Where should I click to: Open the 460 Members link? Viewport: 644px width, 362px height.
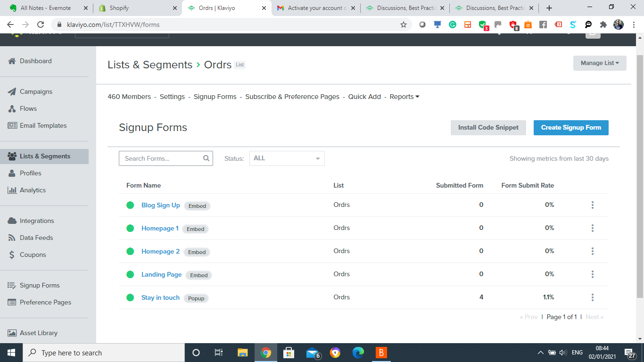coord(129,97)
